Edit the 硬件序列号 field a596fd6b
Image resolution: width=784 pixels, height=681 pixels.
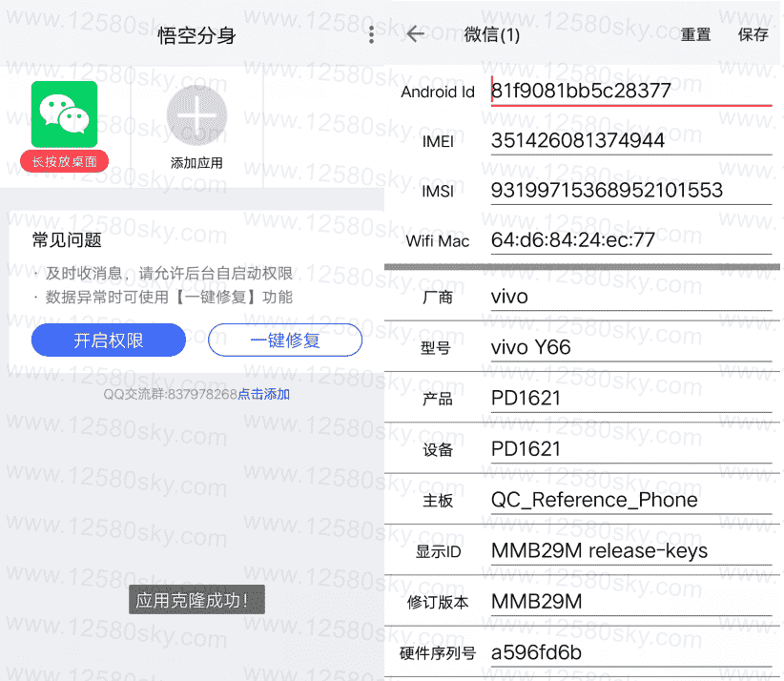(631, 652)
